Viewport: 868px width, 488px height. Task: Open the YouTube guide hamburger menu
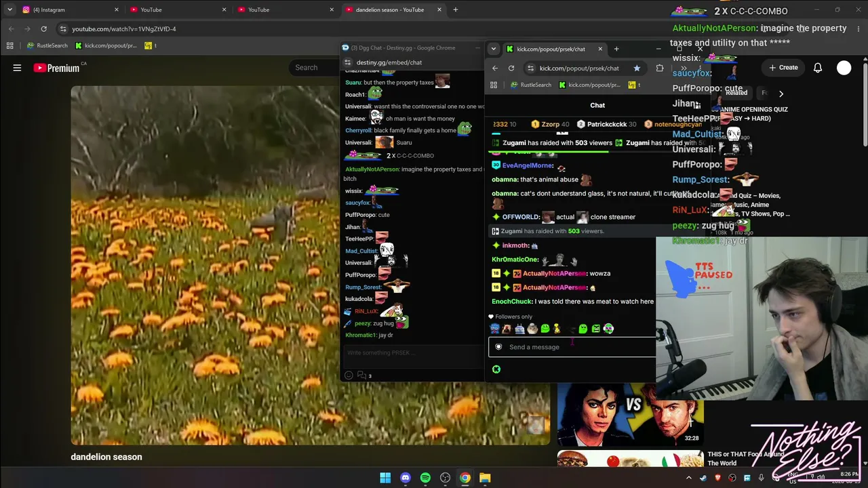click(17, 68)
